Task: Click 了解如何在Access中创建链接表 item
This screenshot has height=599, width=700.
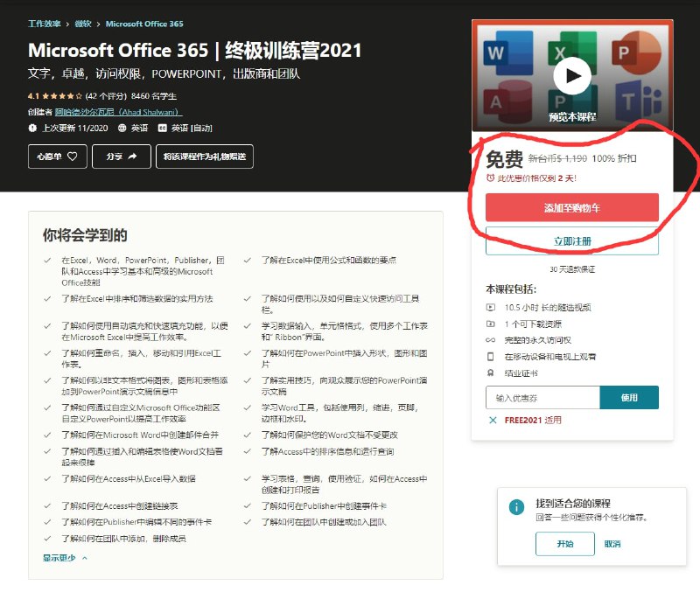Action: (120, 505)
